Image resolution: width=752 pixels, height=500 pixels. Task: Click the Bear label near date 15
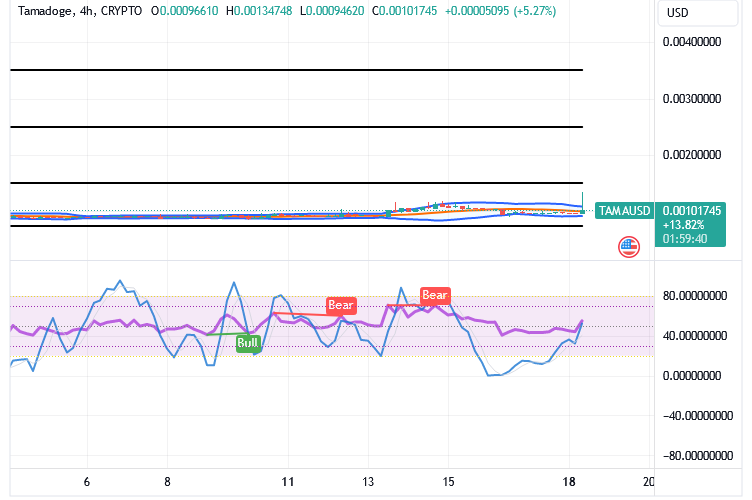coord(435,295)
